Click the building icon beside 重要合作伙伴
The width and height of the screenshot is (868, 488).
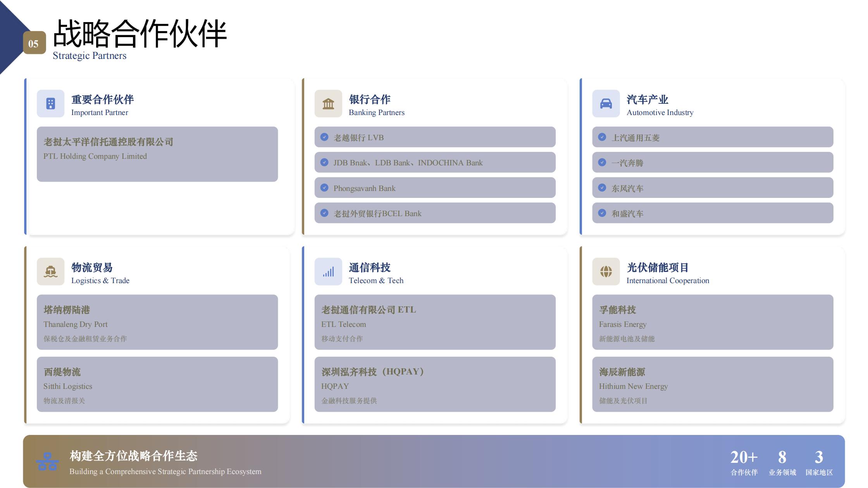tap(50, 103)
